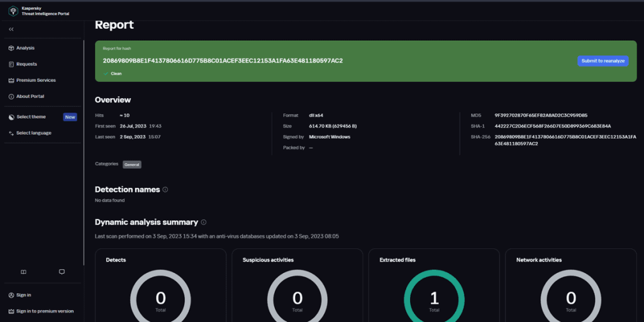Click the Kaspersky logo icon

tap(13, 11)
